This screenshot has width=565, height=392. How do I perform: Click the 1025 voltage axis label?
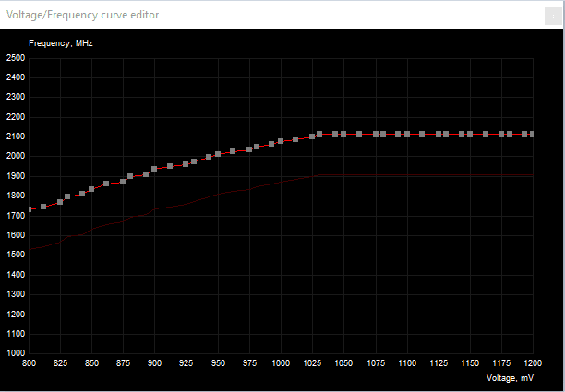(x=312, y=363)
